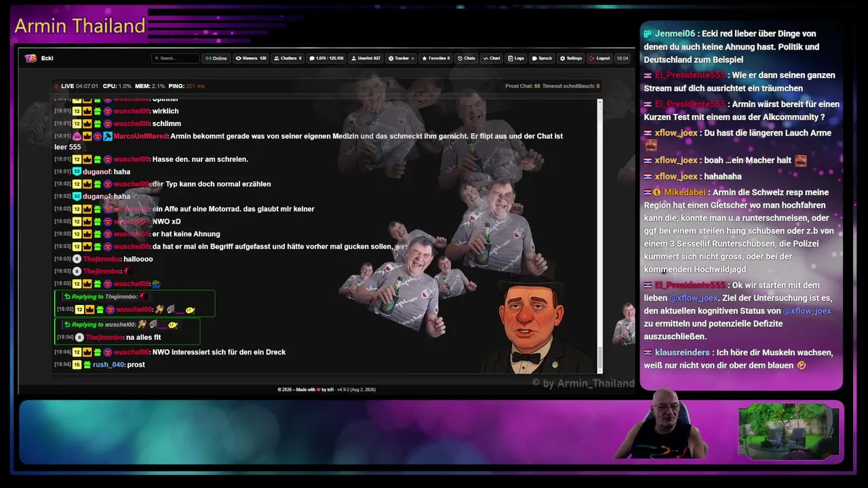Click the 18:04 clock in toolbar
Image resolution: width=868 pixels, height=488 pixels.
tap(622, 58)
